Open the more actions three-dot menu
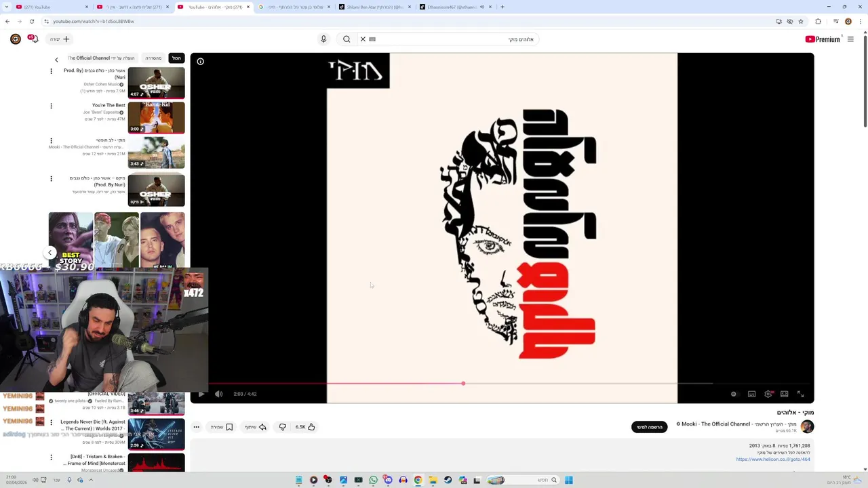 tap(196, 427)
